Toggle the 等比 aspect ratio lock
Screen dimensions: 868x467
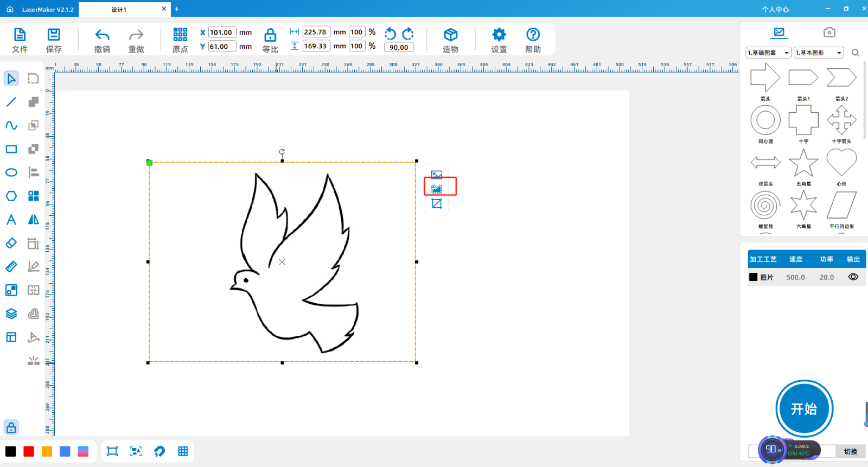click(x=270, y=41)
